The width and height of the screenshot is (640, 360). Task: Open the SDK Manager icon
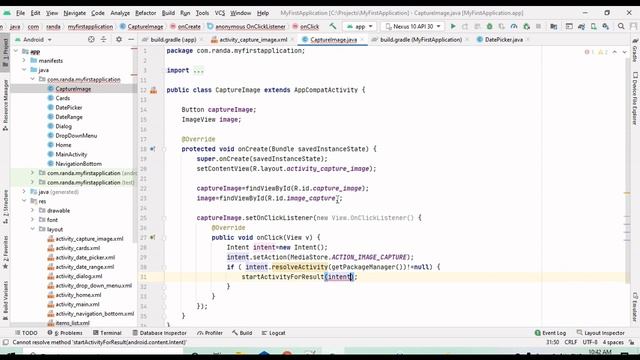pyautogui.click(x=606, y=27)
